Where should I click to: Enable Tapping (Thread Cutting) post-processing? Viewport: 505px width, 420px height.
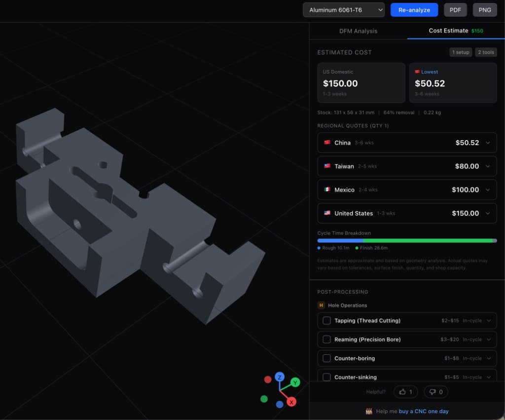(327, 320)
